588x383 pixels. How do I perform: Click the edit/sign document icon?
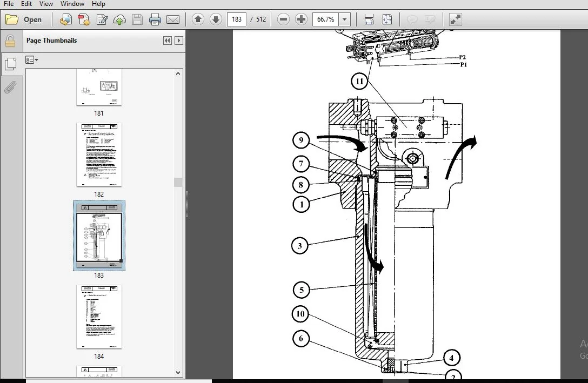[x=102, y=19]
